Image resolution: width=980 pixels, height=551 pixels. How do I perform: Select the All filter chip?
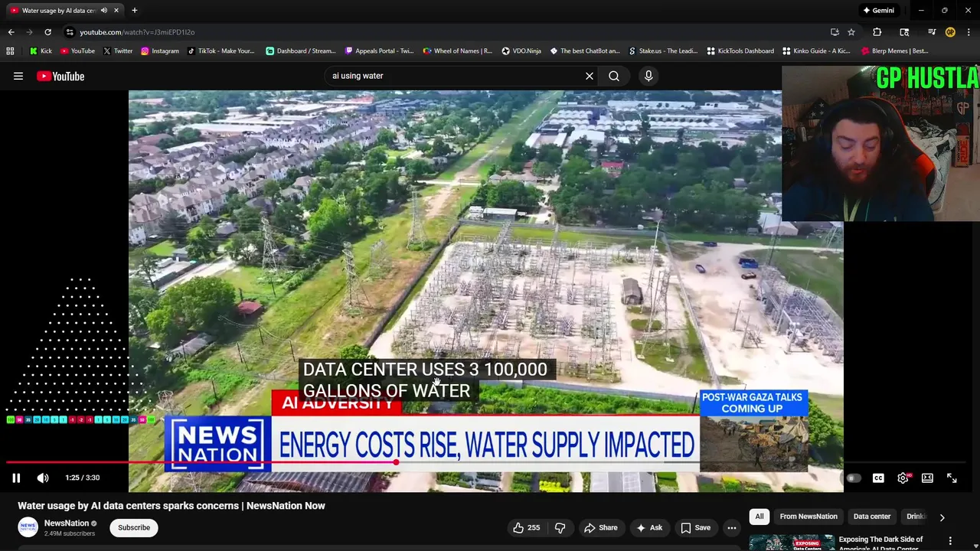click(759, 517)
